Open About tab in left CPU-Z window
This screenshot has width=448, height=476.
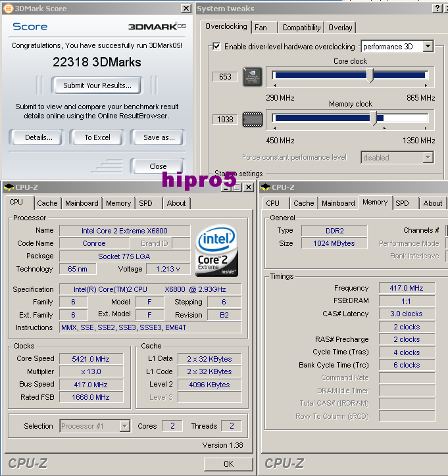(176, 203)
